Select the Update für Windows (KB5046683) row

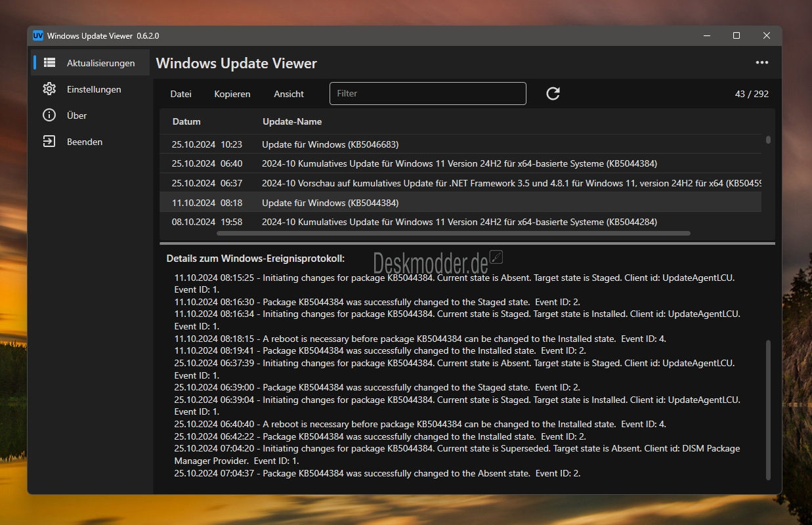pos(461,144)
